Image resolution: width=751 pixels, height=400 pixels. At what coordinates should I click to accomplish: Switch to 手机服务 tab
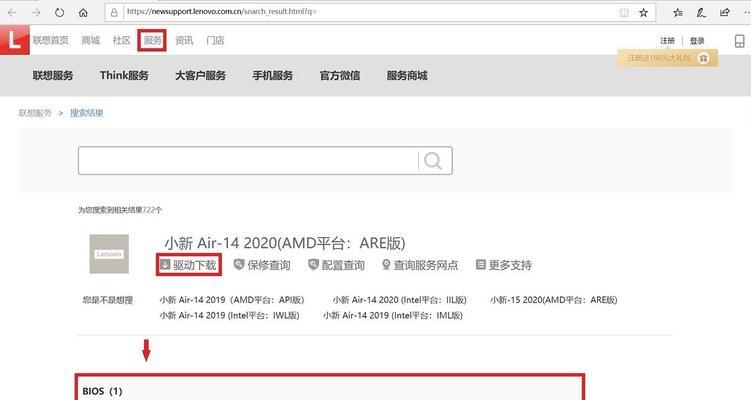click(x=273, y=75)
